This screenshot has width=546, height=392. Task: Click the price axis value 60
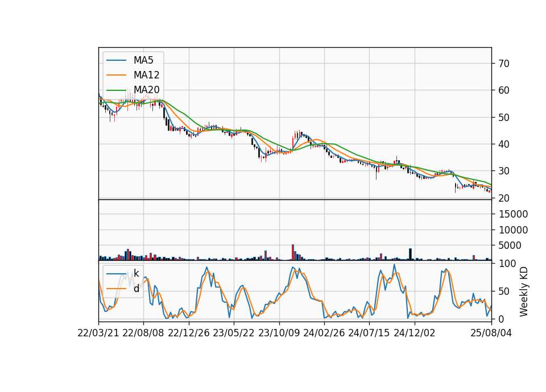pos(504,90)
